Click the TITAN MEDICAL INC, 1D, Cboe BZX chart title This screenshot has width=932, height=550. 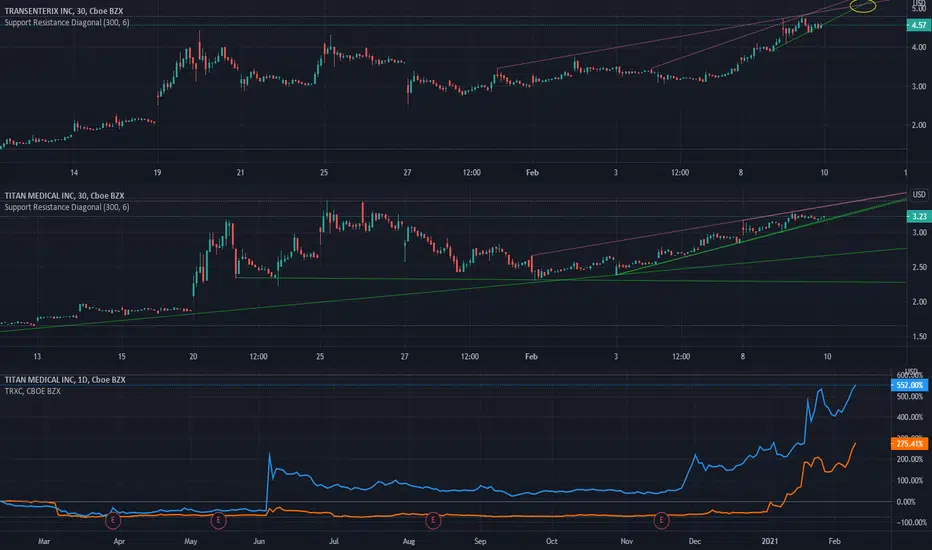[65, 380]
